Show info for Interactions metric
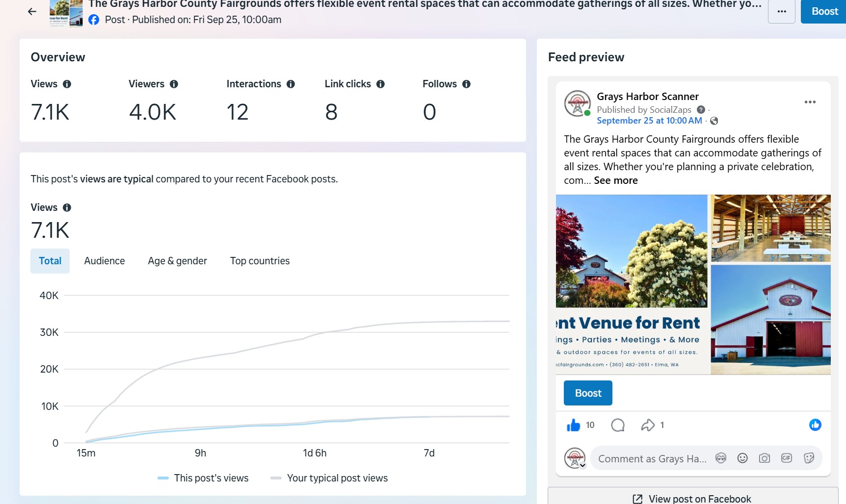This screenshot has width=846, height=504. 291,84
